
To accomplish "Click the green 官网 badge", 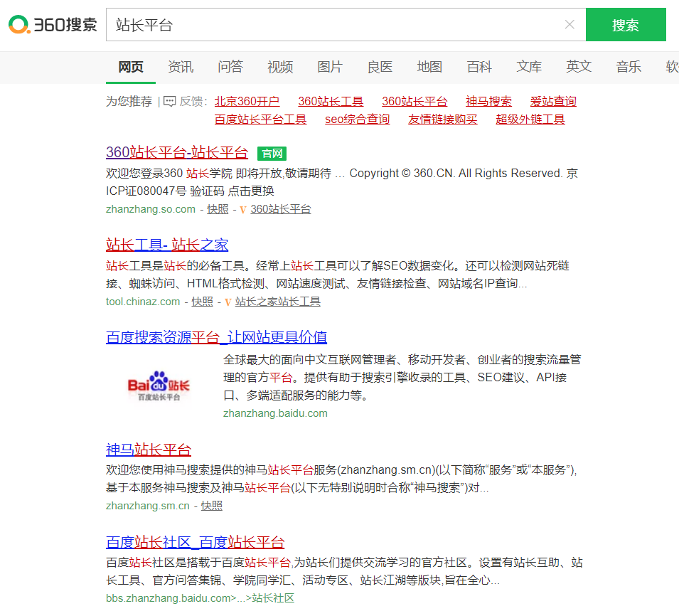I will click(272, 154).
